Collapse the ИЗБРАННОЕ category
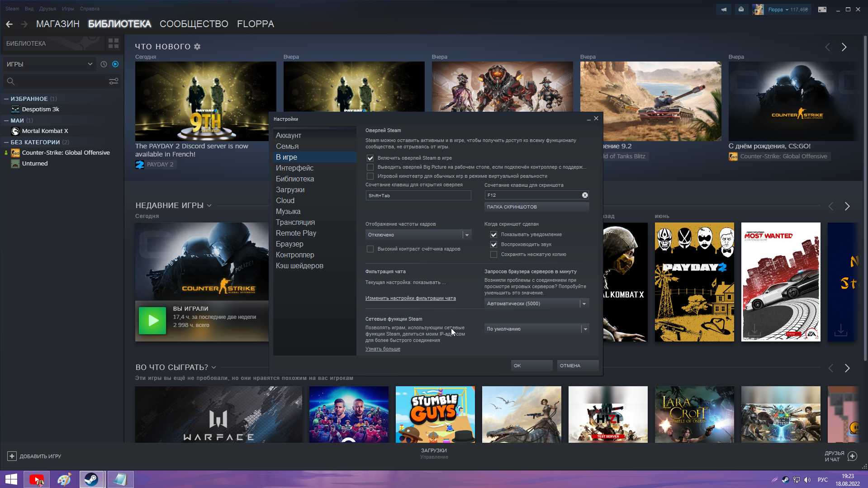This screenshot has width=868, height=488. [6, 99]
